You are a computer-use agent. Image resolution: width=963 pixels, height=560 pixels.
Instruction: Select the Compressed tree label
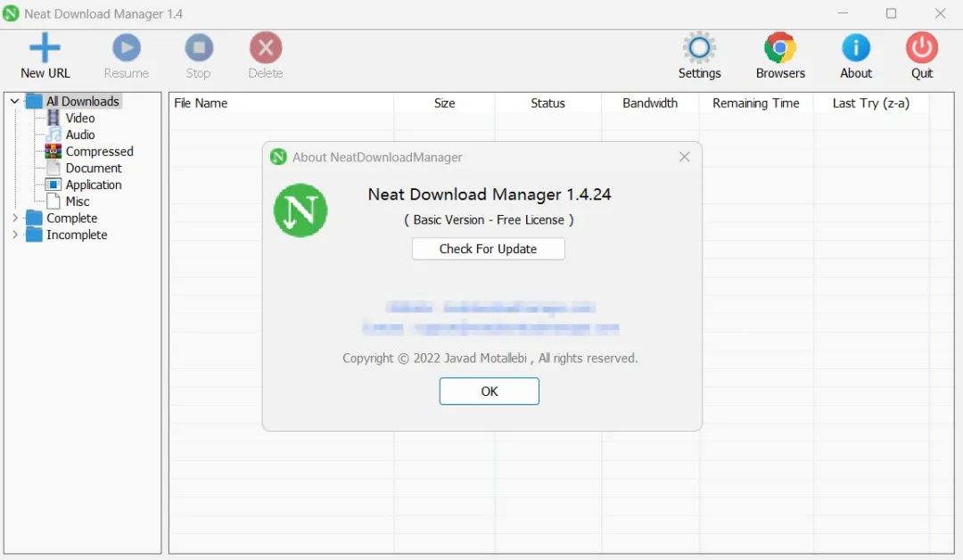(100, 151)
